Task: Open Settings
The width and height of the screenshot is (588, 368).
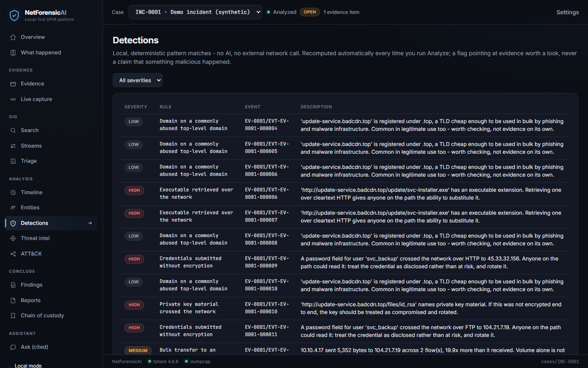Action: (x=568, y=12)
